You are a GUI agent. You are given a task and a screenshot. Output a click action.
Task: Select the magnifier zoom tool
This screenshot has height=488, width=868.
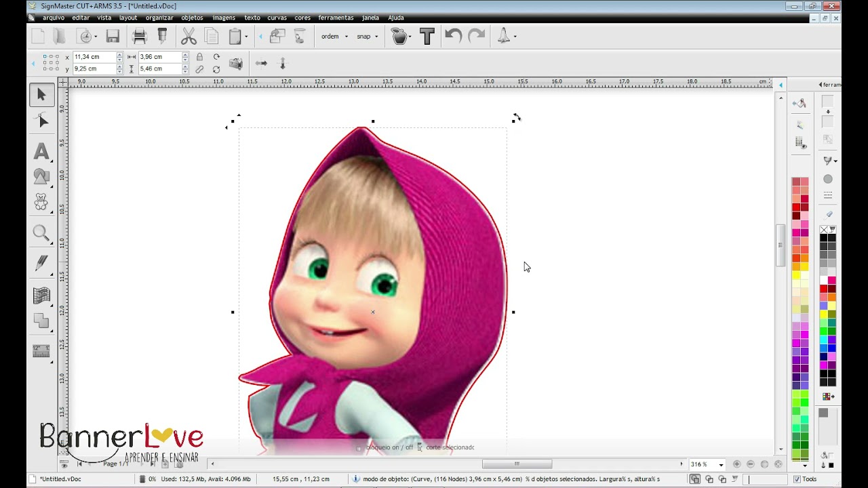[41, 234]
